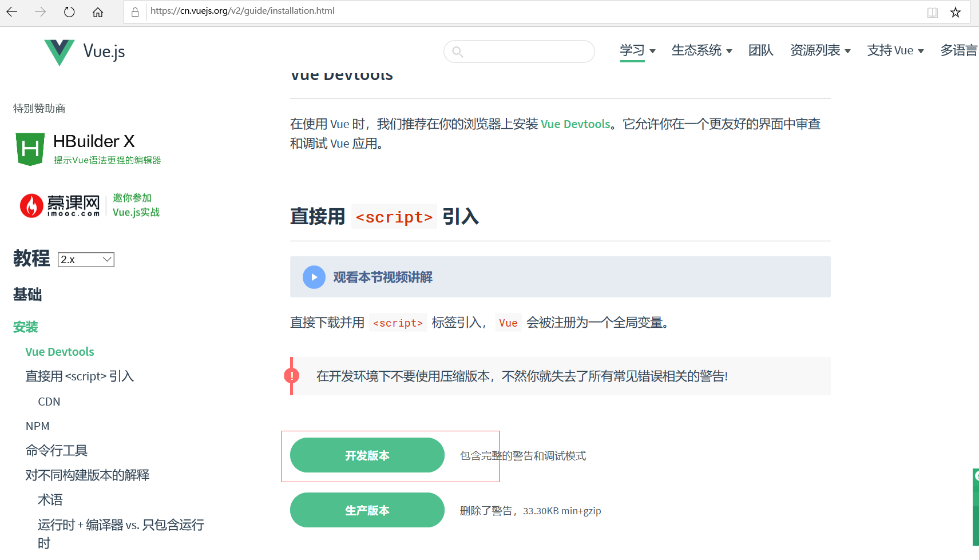
Task: Open the 学习 dropdown menu
Action: pyautogui.click(x=637, y=51)
